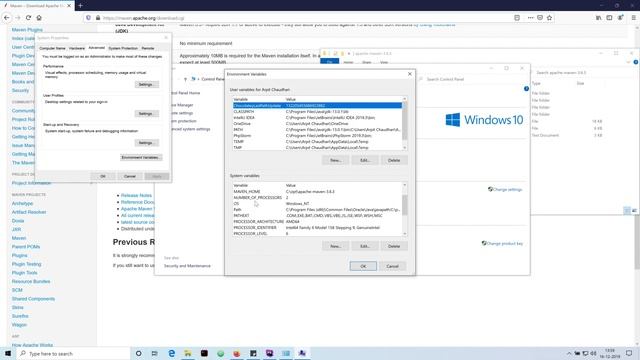Launch Microsoft Edge from the taskbar
Screen dimensions: 640x360
(171, 353)
